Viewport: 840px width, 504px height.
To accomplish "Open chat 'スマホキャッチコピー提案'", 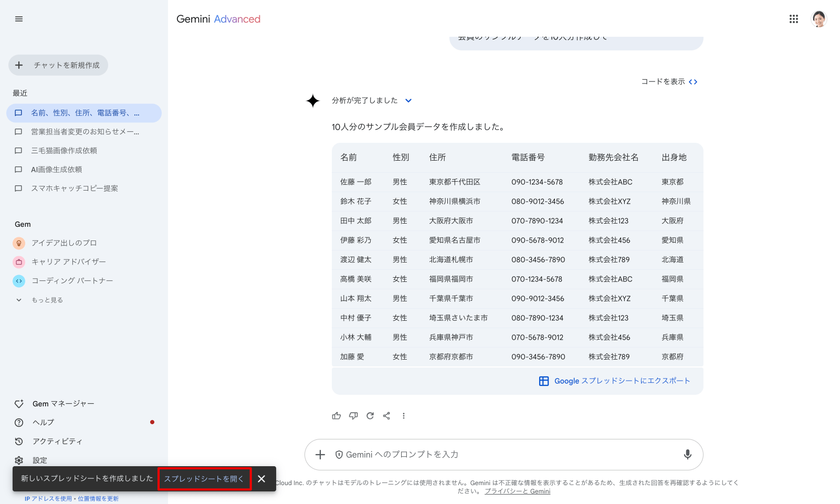I will (x=84, y=188).
